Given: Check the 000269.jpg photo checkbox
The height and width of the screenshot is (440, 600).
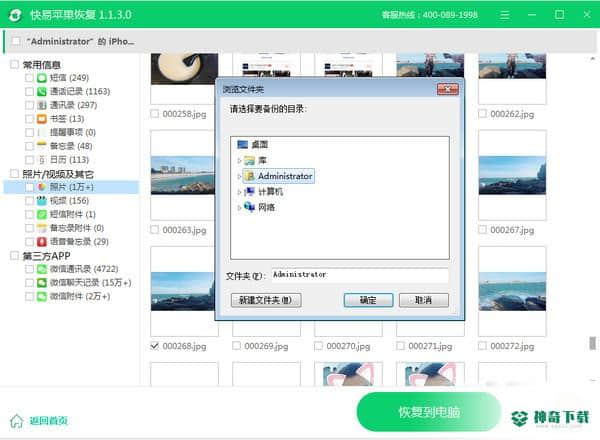Looking at the screenshot, I should pyautogui.click(x=236, y=346).
